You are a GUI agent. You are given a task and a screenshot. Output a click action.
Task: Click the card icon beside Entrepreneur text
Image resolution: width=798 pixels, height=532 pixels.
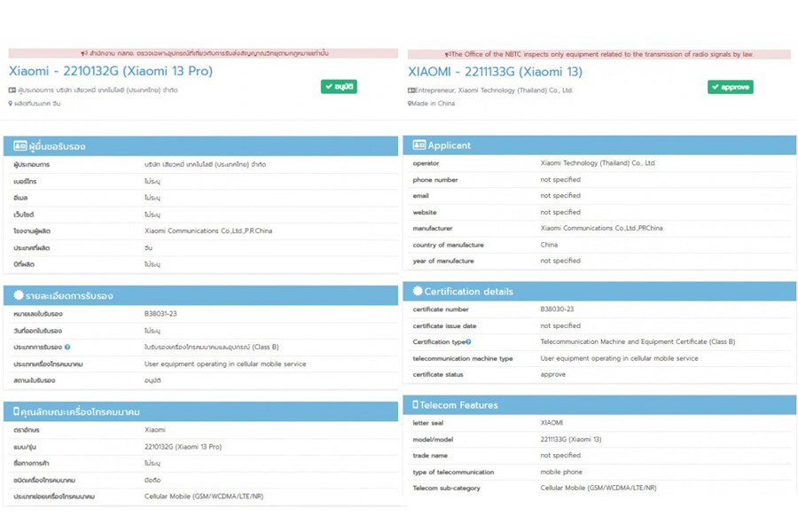pos(411,90)
